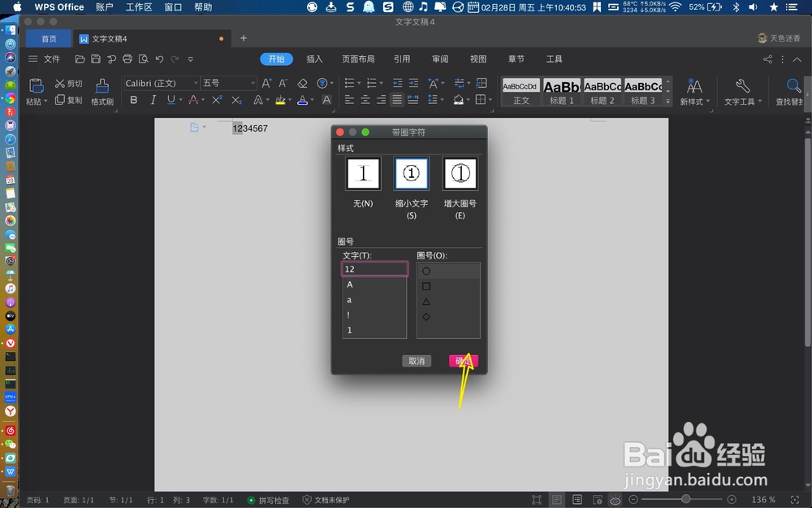812x508 pixels.
Task: Click the Find and Replace (查找替换) magnifier
Action: pos(793,85)
